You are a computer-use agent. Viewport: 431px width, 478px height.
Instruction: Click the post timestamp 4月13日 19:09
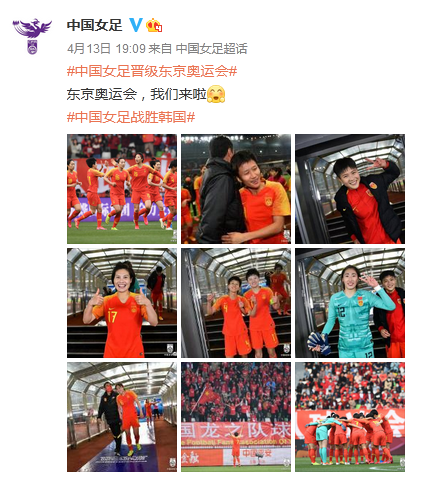click(106, 49)
